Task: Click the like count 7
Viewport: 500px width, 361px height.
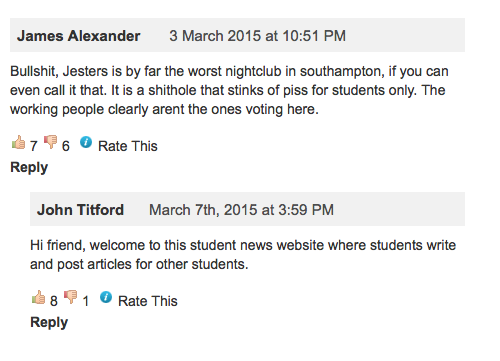Action: [x=34, y=146]
